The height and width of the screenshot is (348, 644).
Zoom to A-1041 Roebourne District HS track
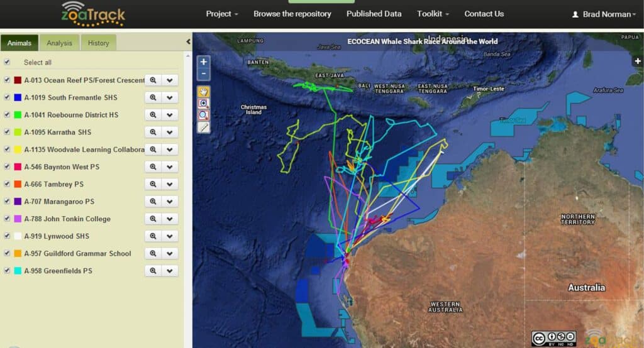tap(153, 115)
